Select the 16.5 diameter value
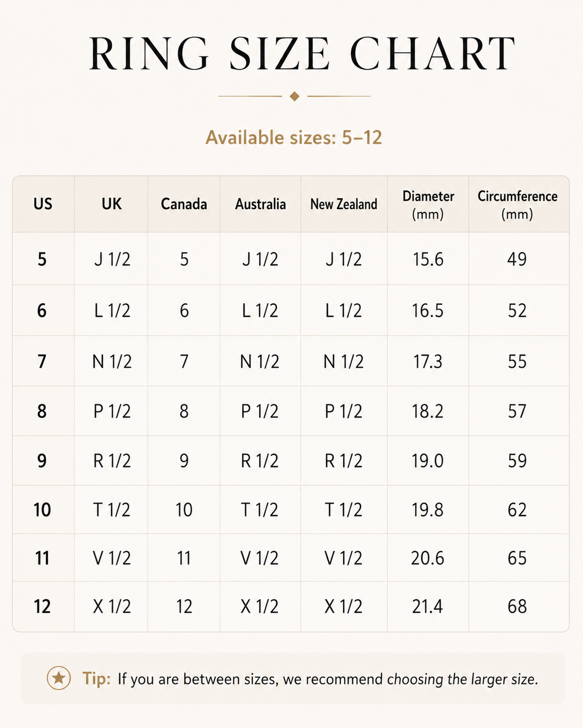This screenshot has height=728, width=583. 428,311
